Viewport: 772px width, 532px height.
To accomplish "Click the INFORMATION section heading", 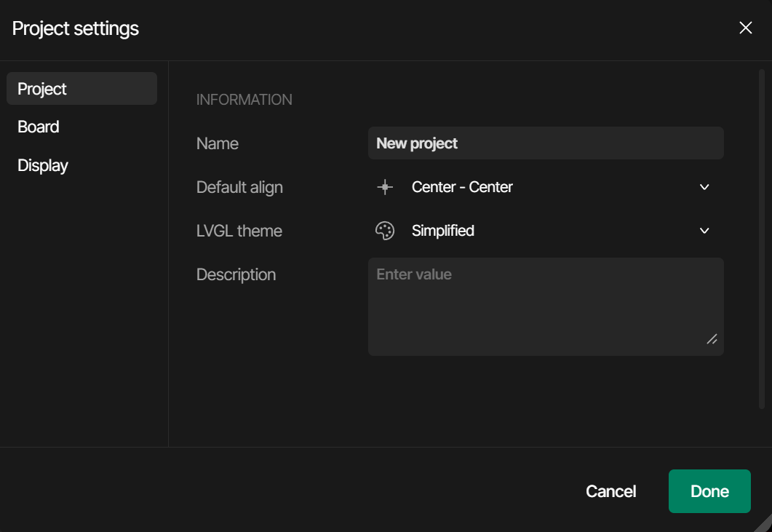I will (244, 99).
